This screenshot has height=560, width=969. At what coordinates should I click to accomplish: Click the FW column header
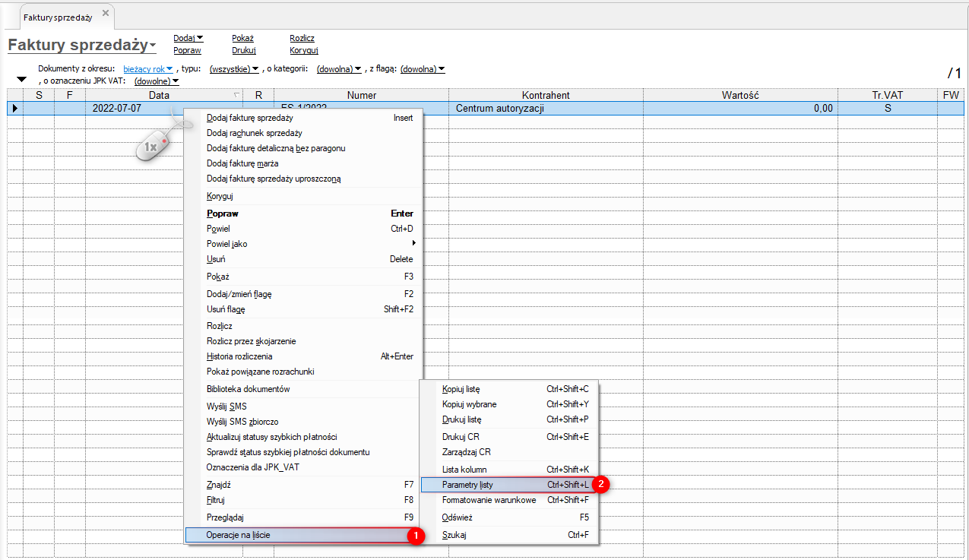[951, 95]
